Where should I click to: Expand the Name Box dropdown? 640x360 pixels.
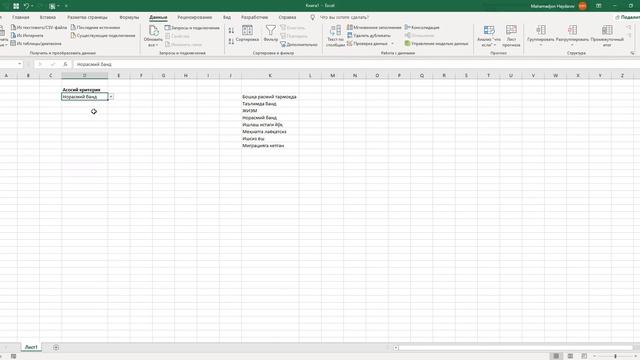click(x=19, y=64)
